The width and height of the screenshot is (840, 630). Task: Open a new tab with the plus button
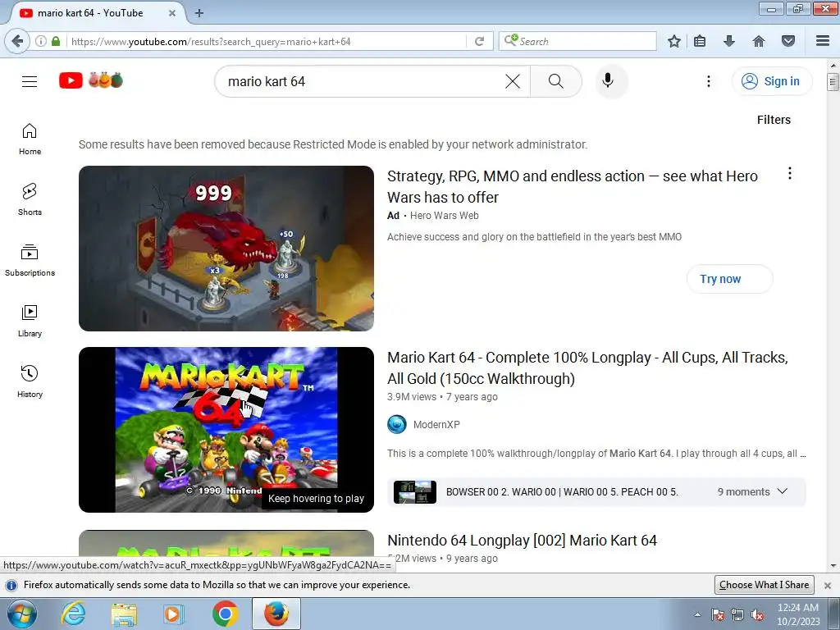click(199, 13)
